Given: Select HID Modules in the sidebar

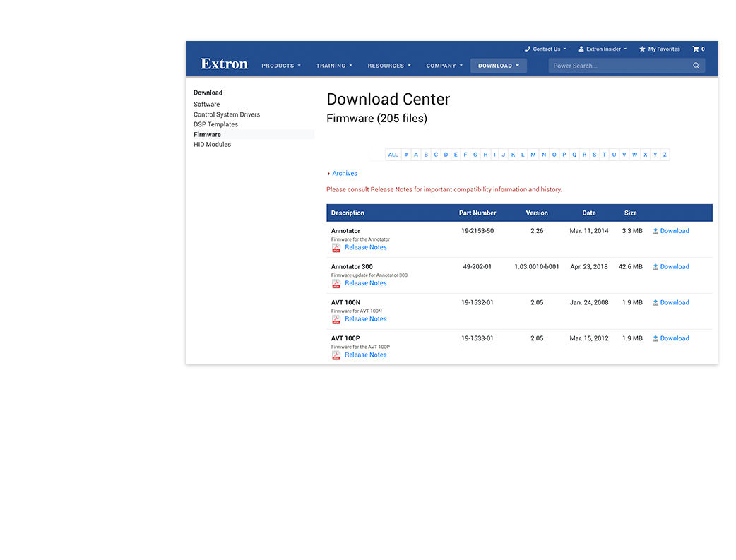Looking at the screenshot, I should 212,145.
